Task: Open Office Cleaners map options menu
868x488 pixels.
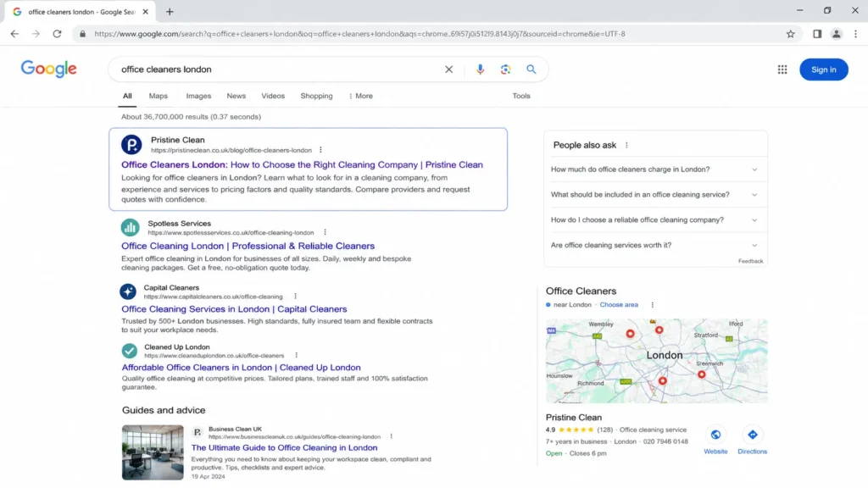Action: click(652, 305)
